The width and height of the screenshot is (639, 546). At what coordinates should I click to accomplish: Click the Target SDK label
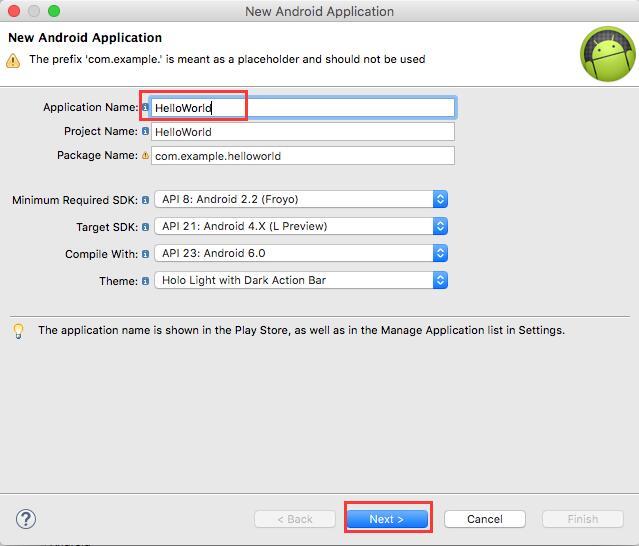107,227
